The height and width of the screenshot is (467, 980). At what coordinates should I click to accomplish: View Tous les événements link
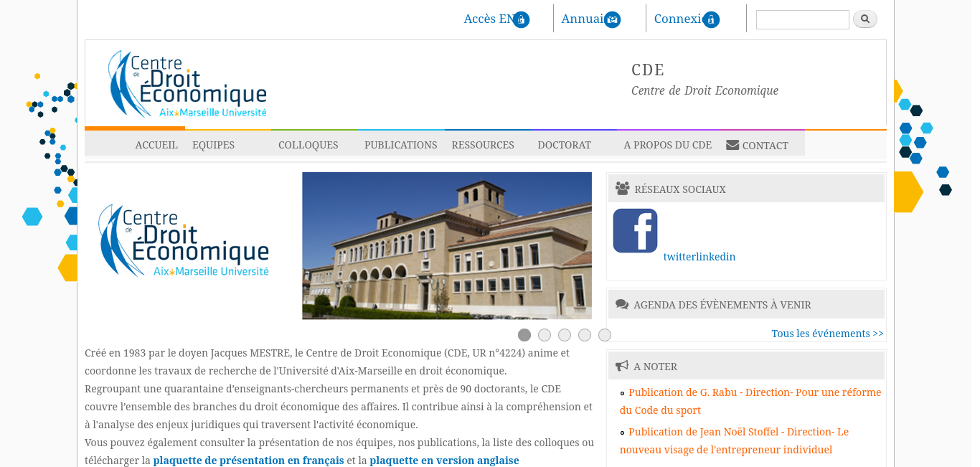tap(828, 334)
